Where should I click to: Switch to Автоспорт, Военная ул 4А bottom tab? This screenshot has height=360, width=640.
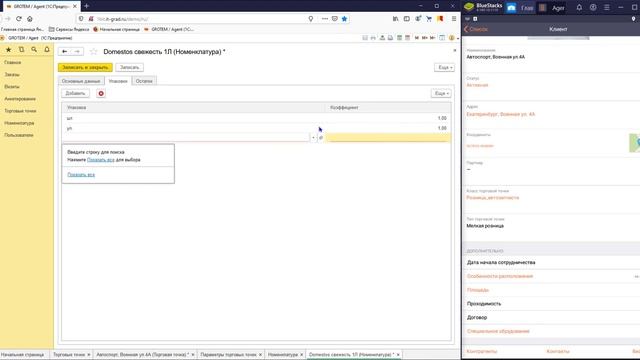142,355
